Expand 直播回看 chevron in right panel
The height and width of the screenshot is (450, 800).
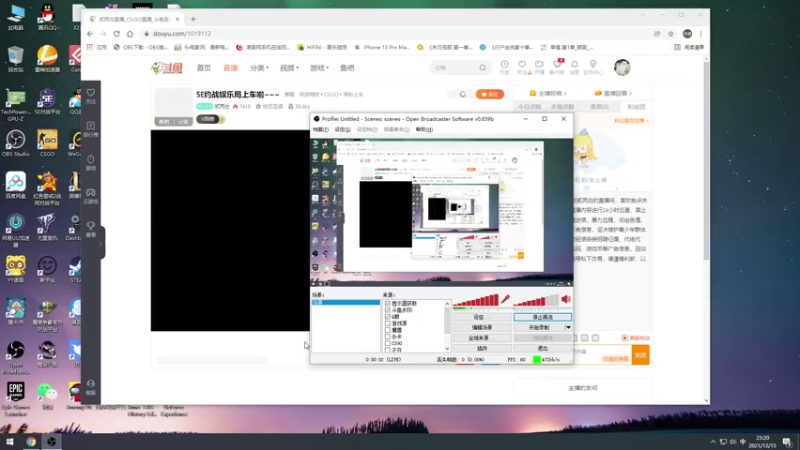tap(631, 93)
